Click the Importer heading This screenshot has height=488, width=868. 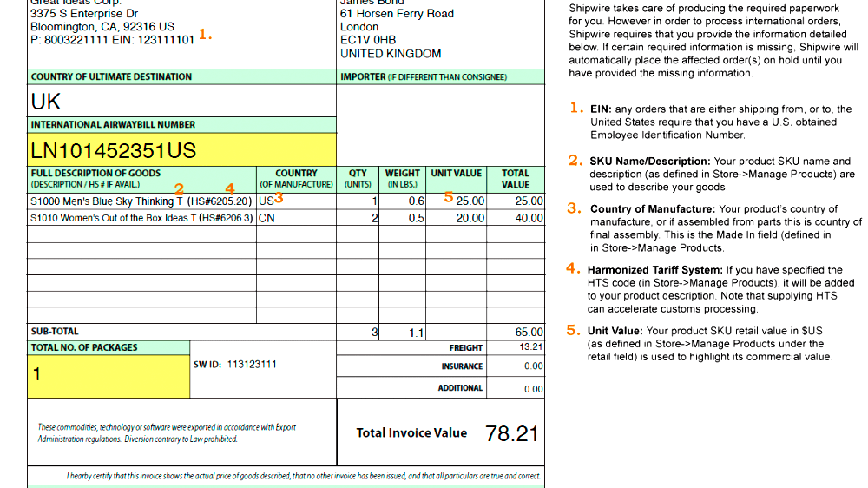coord(424,77)
